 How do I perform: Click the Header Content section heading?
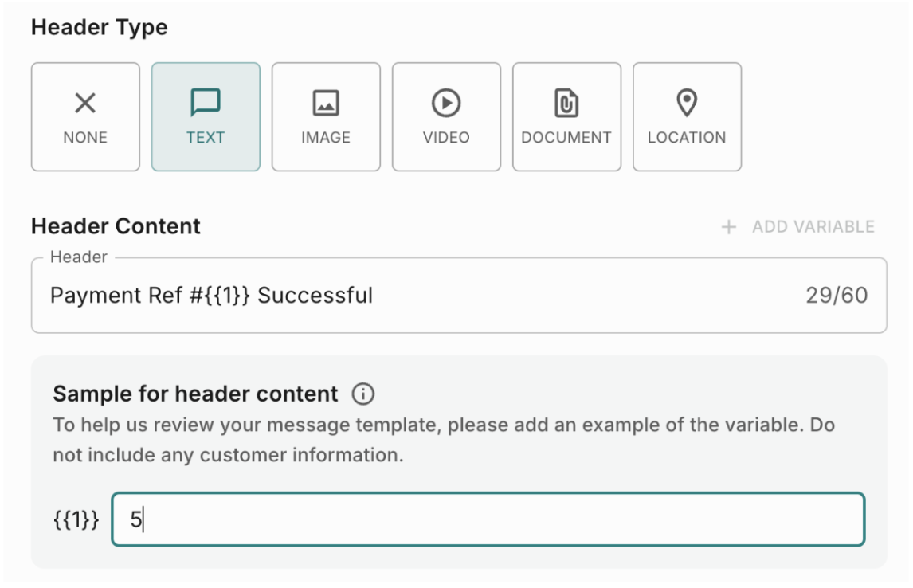116,226
